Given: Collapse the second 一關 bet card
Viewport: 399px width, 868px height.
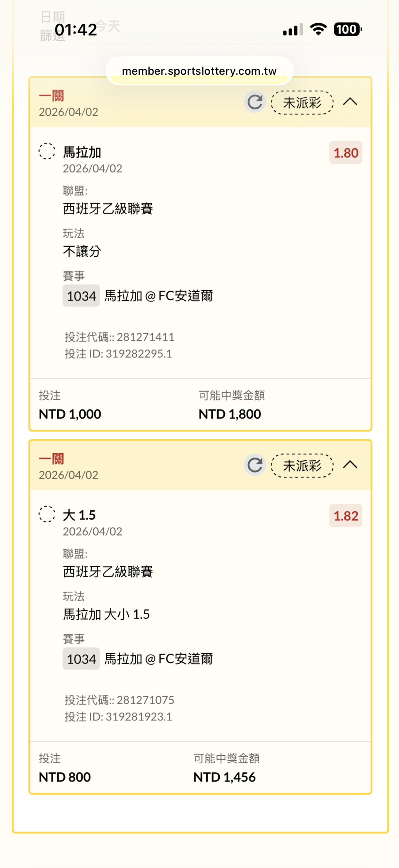Looking at the screenshot, I should point(350,465).
